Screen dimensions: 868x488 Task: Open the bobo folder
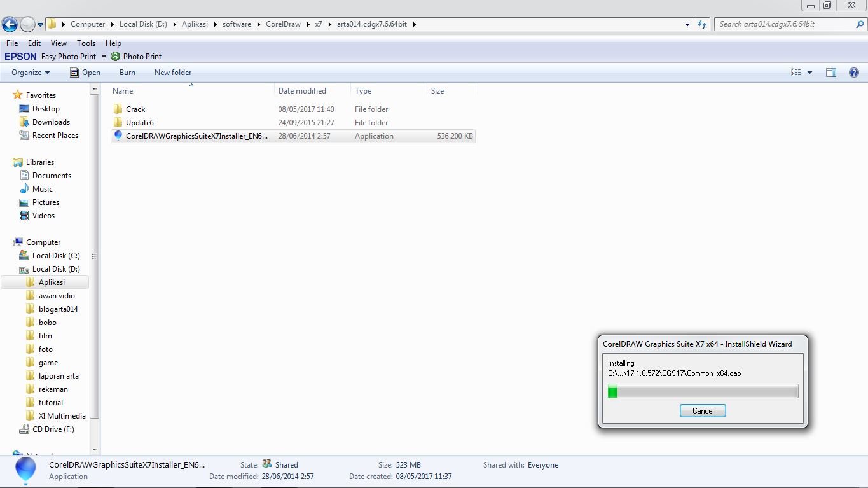coord(48,323)
